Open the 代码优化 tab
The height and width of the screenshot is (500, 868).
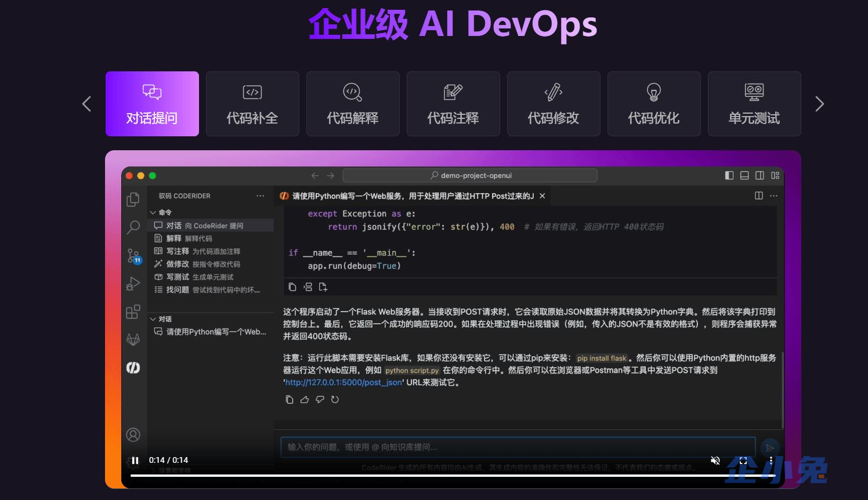pyautogui.click(x=654, y=104)
